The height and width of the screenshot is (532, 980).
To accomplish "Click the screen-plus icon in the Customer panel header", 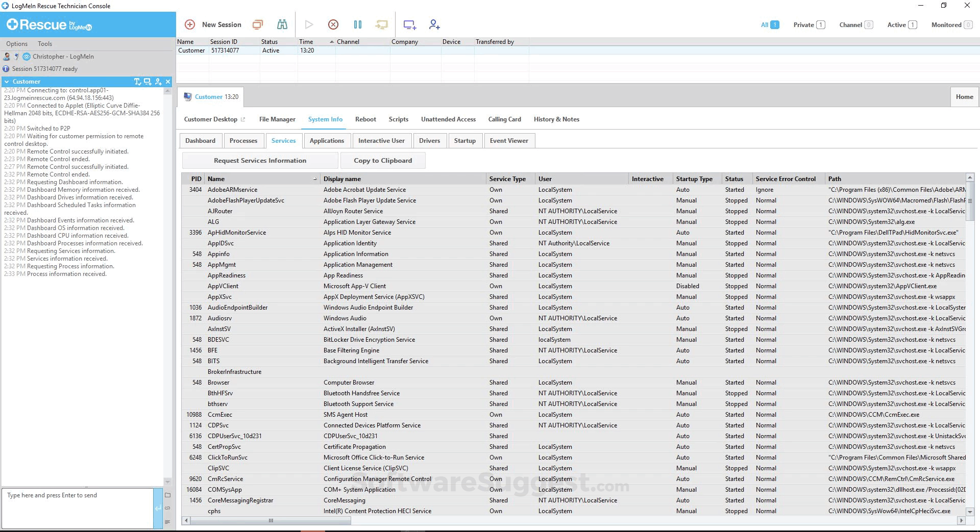I will click(148, 81).
